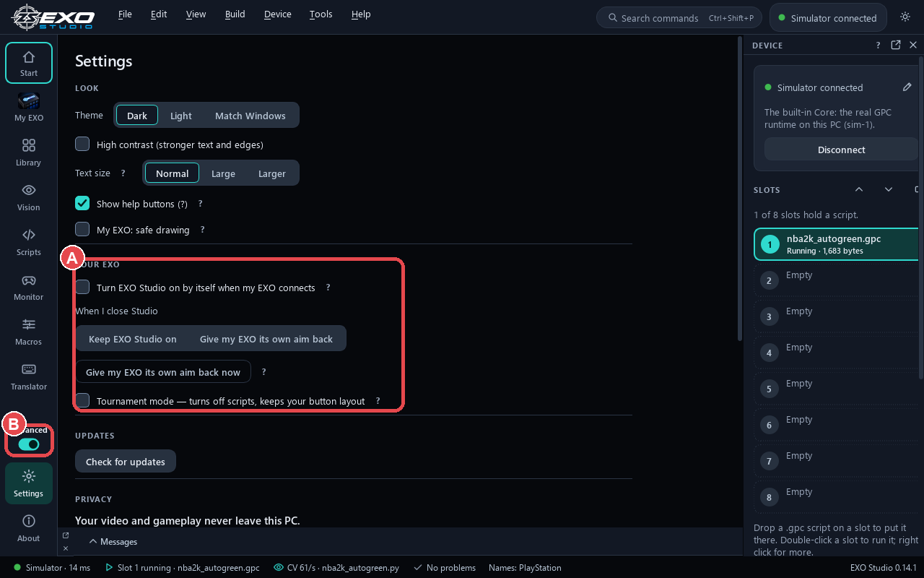Turn off the Advanced toggle switch
This screenshot has height=578, width=924.
click(29, 444)
